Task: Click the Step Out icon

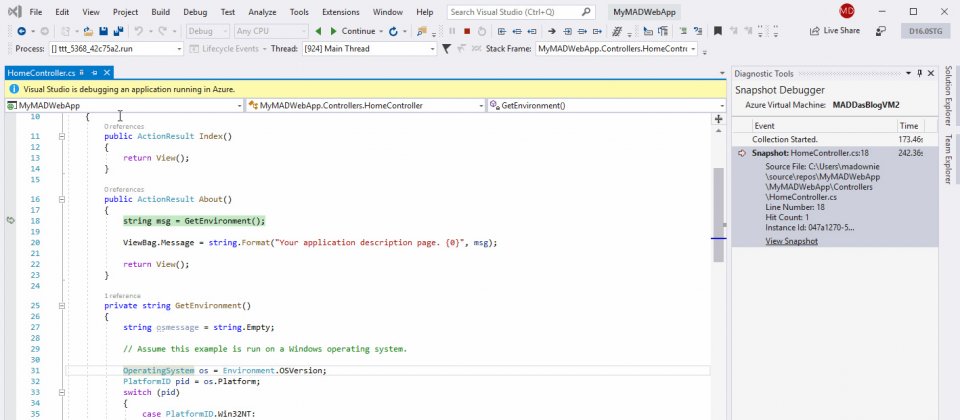Action: click(597, 31)
